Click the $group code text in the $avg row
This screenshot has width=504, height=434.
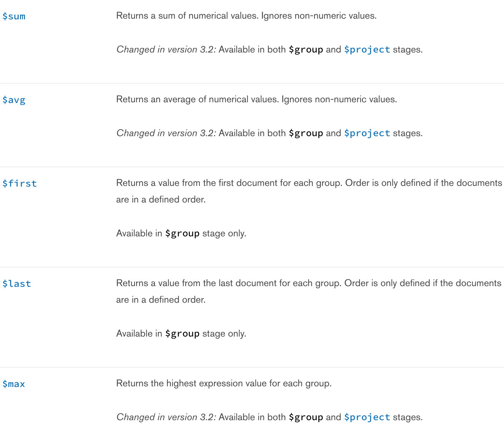(306, 133)
